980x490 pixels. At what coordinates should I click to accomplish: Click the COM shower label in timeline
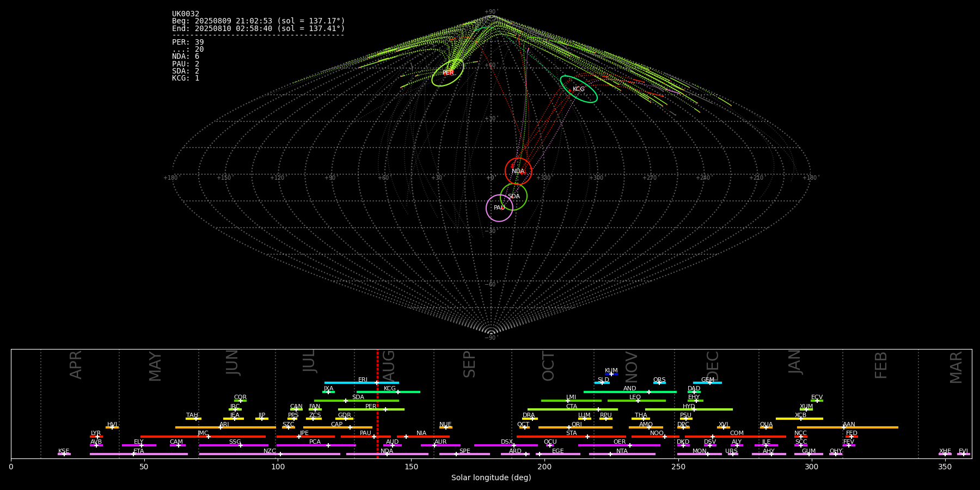tap(737, 433)
